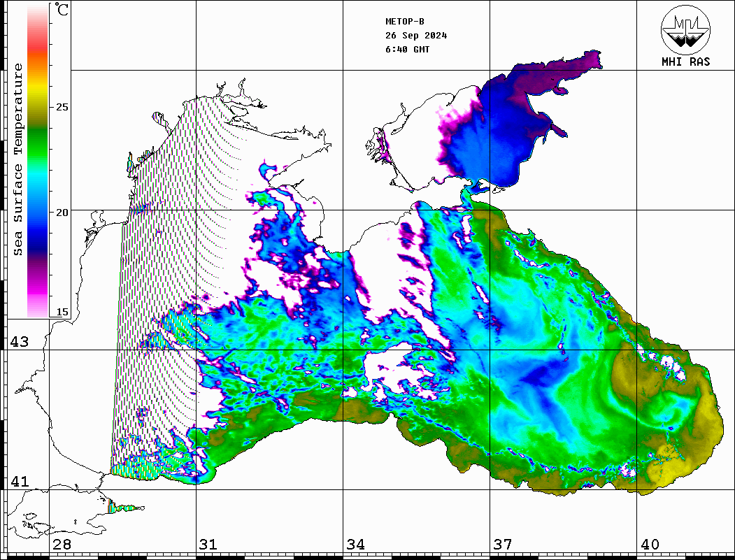This screenshot has width=735, height=560.
Task: Click longitude label '34'
Action: 355,544
